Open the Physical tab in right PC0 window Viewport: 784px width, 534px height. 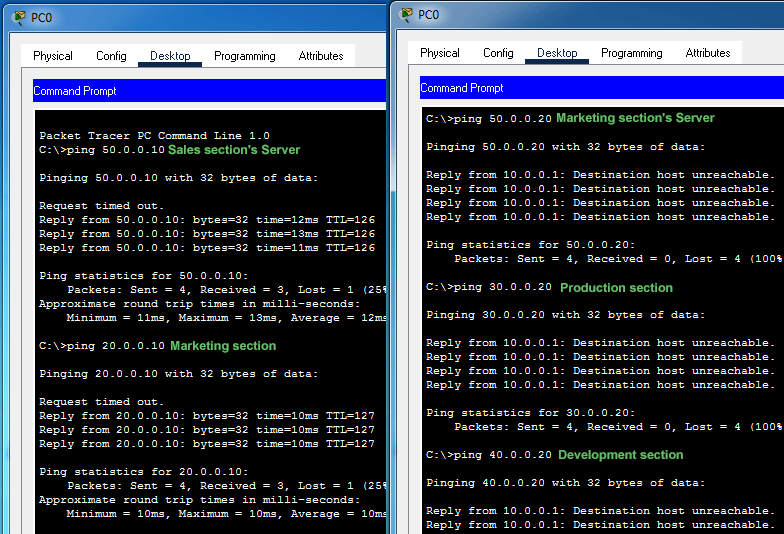pos(440,53)
